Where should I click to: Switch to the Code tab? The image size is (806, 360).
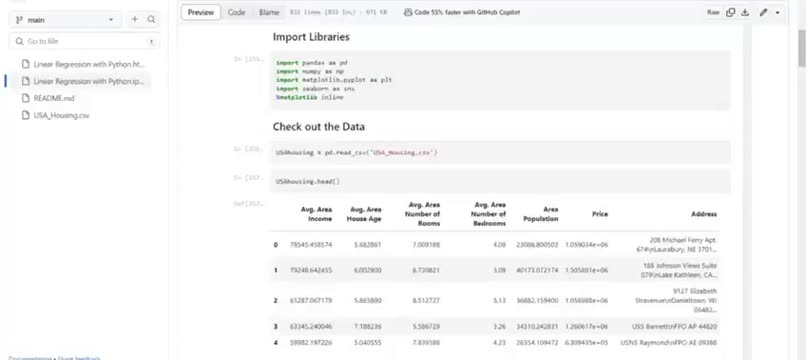[x=236, y=12]
